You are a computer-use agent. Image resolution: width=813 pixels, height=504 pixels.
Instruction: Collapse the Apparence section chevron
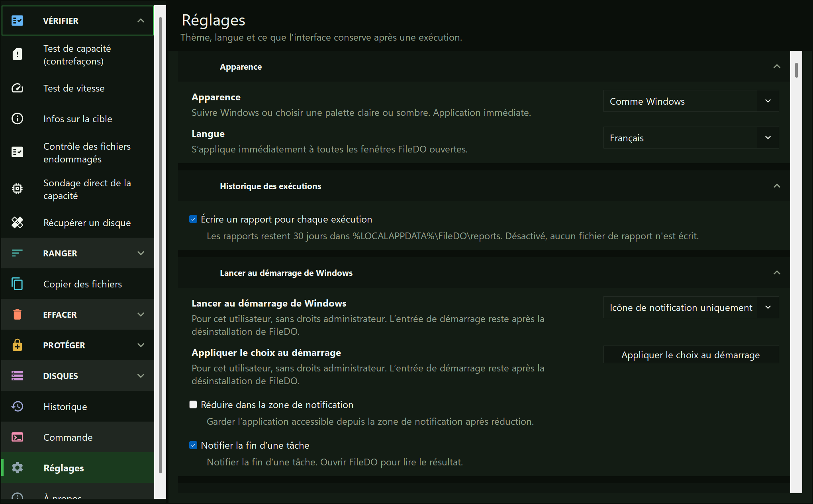coord(777,66)
